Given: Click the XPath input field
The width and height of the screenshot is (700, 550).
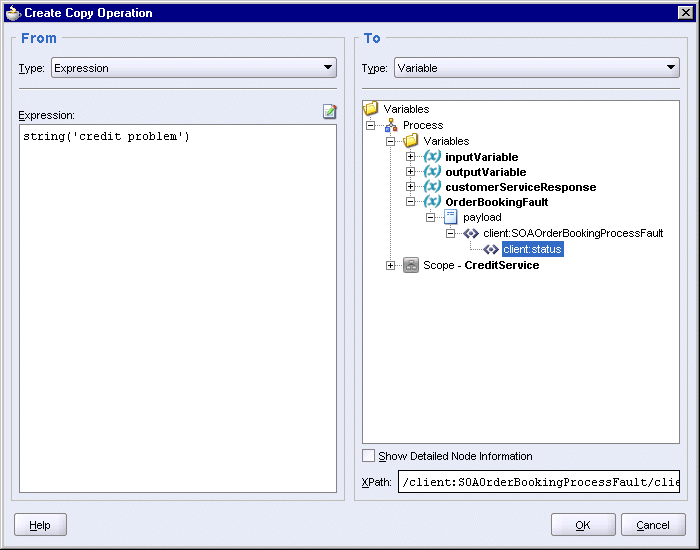Looking at the screenshot, I should [539, 481].
